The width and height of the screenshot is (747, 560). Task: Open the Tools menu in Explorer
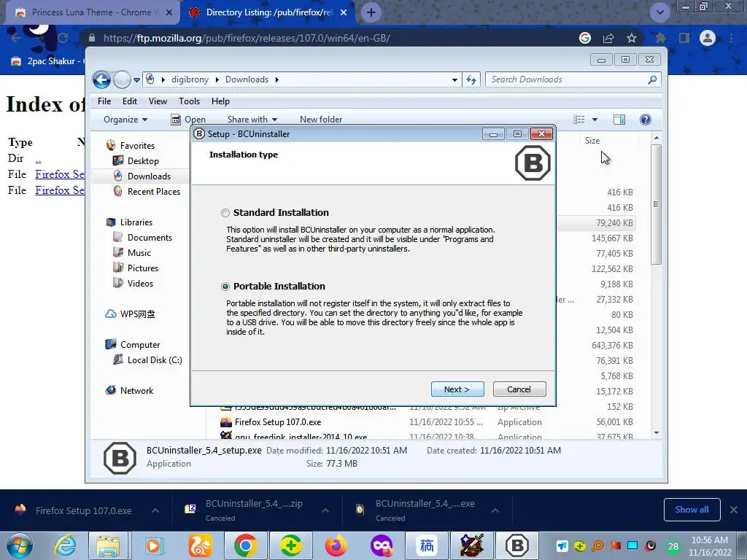pyautogui.click(x=189, y=101)
